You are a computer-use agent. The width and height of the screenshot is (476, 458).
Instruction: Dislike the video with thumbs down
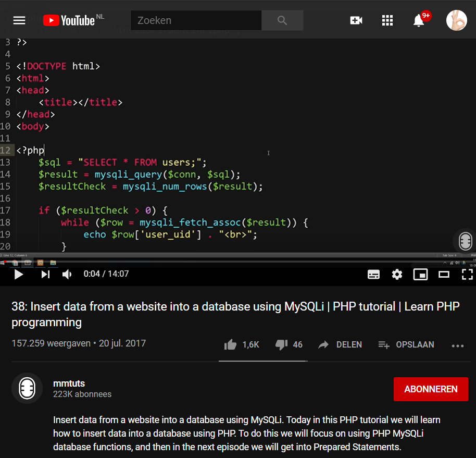[281, 345]
